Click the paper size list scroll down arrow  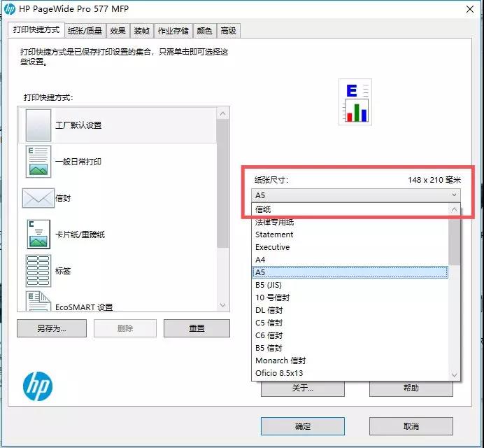tap(454, 374)
